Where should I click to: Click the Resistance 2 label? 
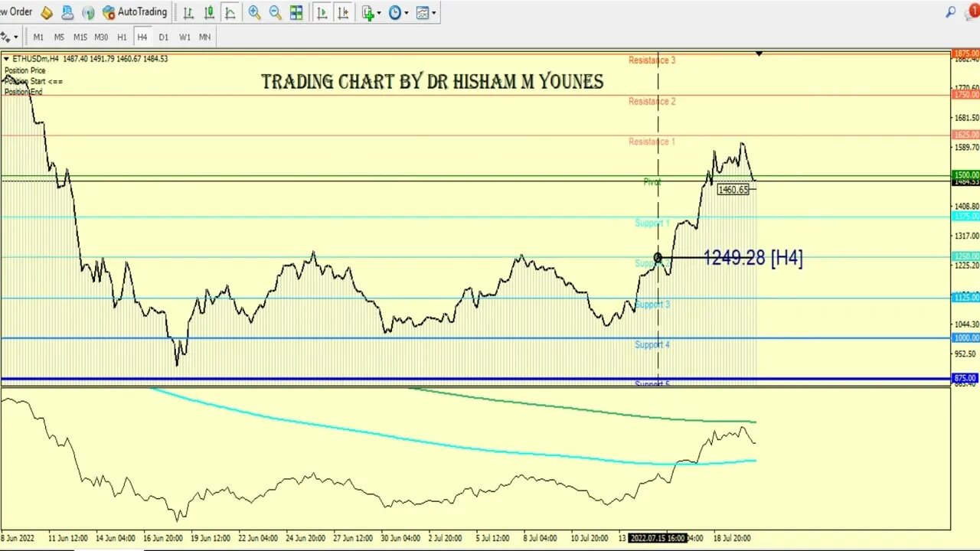[x=652, y=101]
